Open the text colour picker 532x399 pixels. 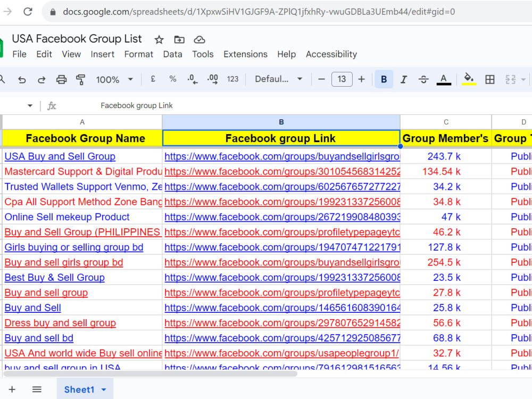444,79
